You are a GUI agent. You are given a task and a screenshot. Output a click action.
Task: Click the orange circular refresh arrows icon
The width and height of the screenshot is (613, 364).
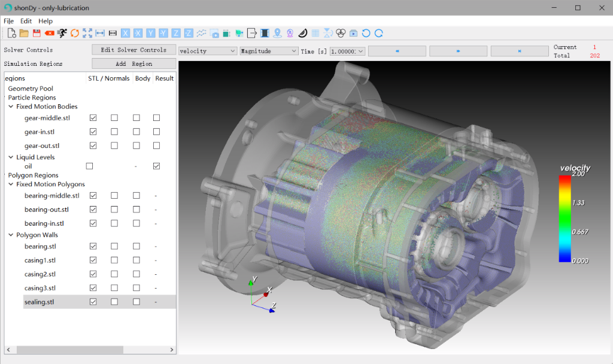(75, 33)
